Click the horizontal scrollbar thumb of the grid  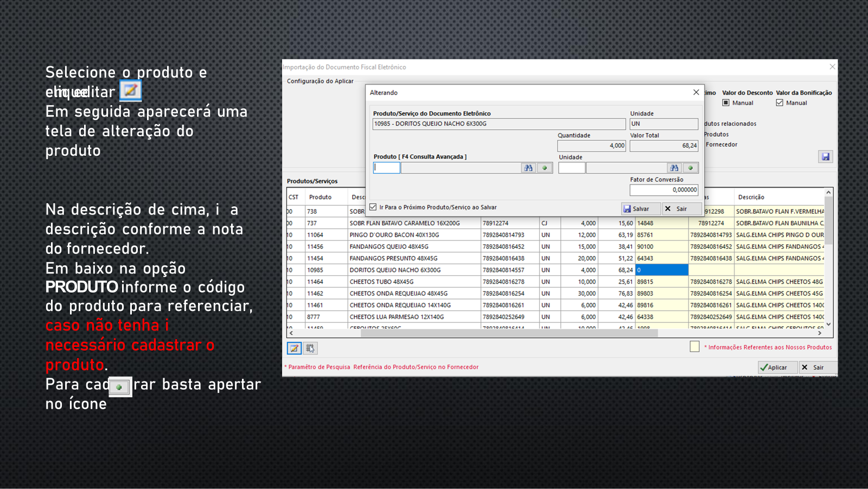coord(509,333)
